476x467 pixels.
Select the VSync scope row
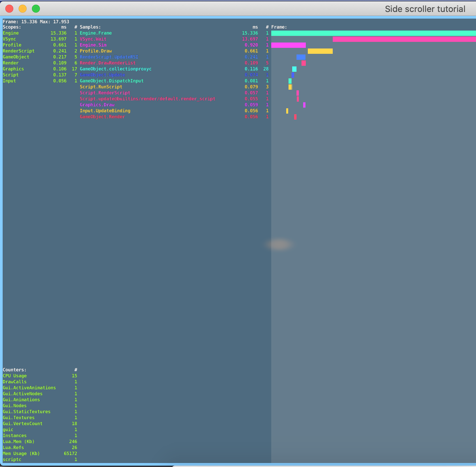pyautogui.click(x=9, y=39)
